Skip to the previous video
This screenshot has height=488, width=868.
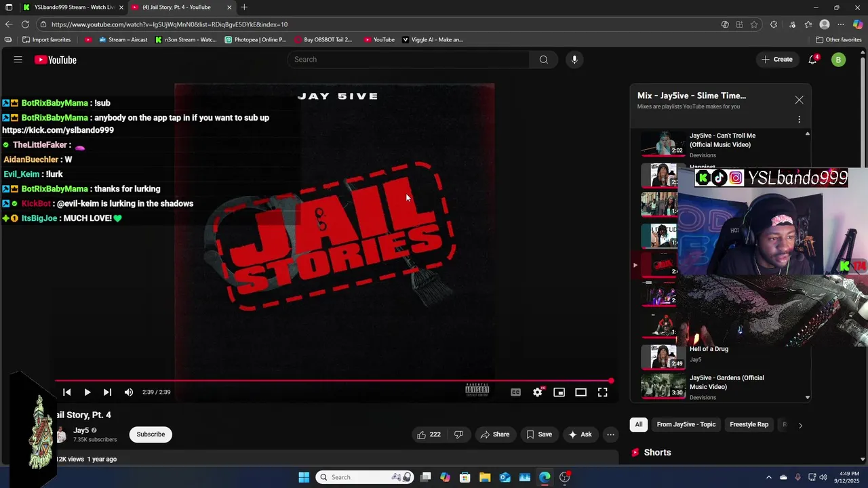click(x=66, y=392)
